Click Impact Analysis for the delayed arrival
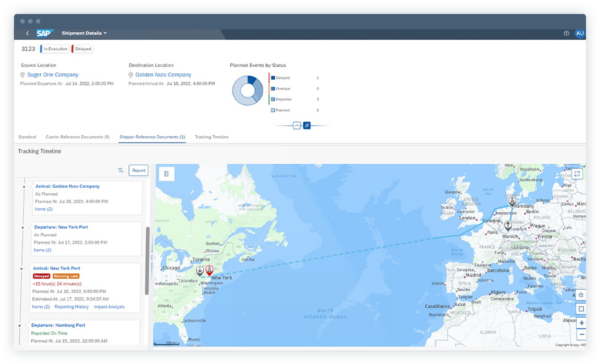Viewport: 600px width, 364px height. pos(110,307)
